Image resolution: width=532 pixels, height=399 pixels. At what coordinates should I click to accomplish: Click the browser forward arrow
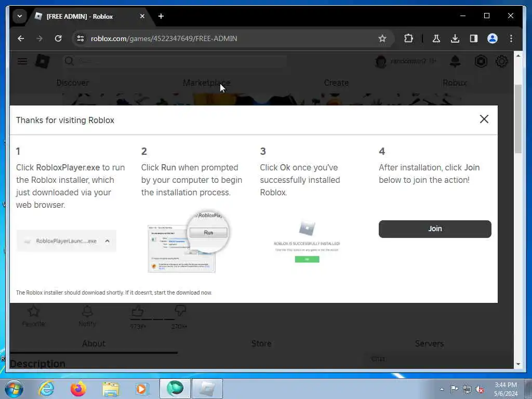point(39,38)
